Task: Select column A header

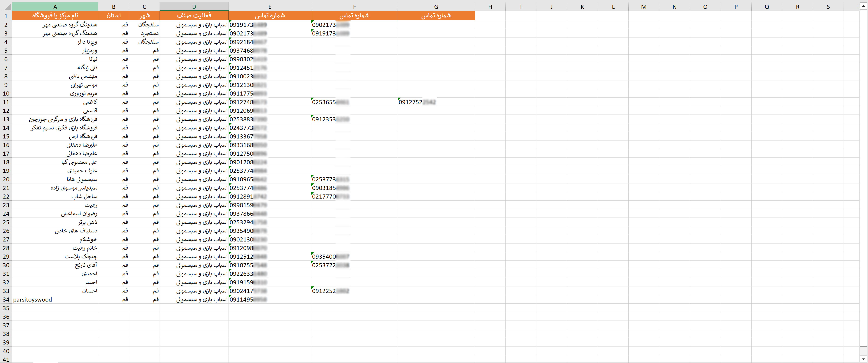Action: coord(55,6)
